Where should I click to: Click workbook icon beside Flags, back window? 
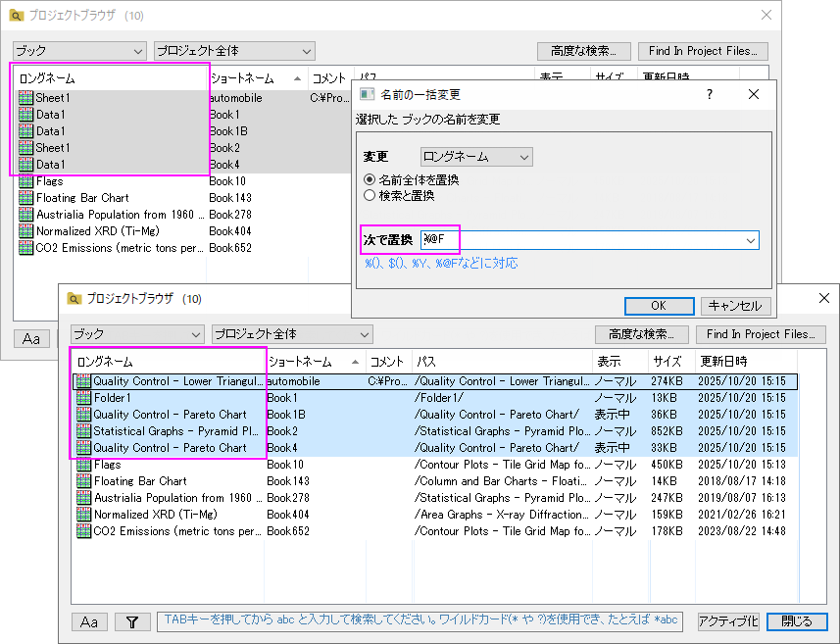click(x=25, y=181)
